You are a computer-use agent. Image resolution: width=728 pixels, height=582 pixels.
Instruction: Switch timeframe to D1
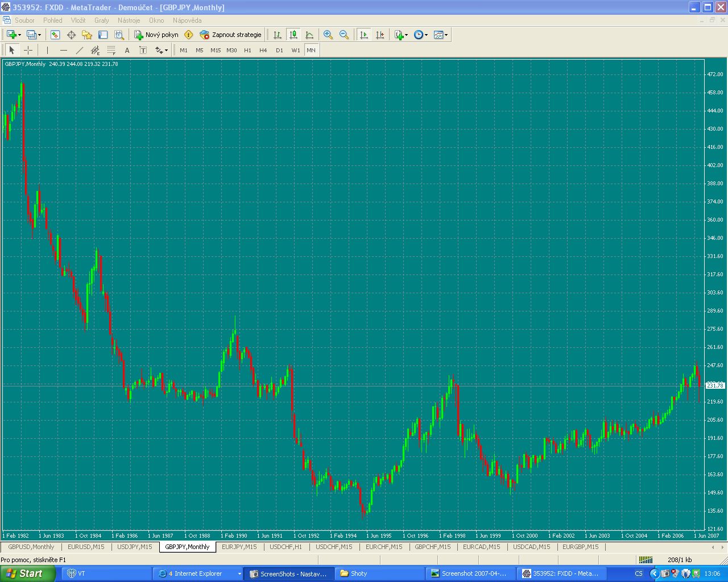[279, 50]
